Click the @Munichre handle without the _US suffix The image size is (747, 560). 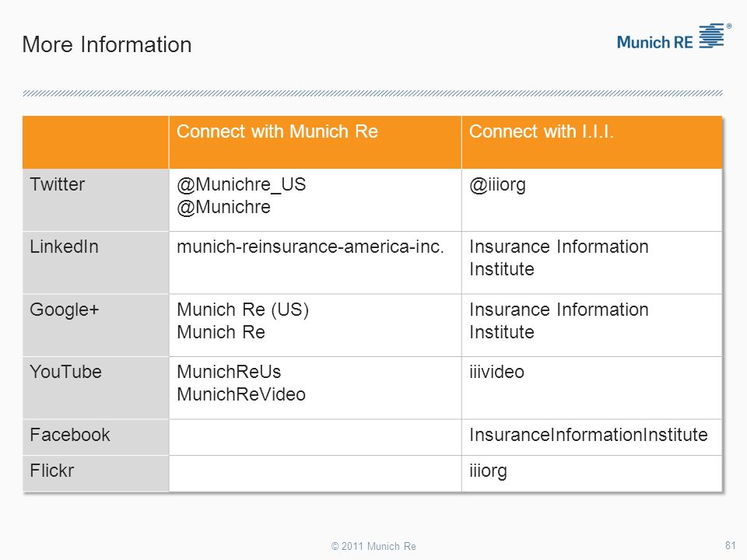(223, 207)
